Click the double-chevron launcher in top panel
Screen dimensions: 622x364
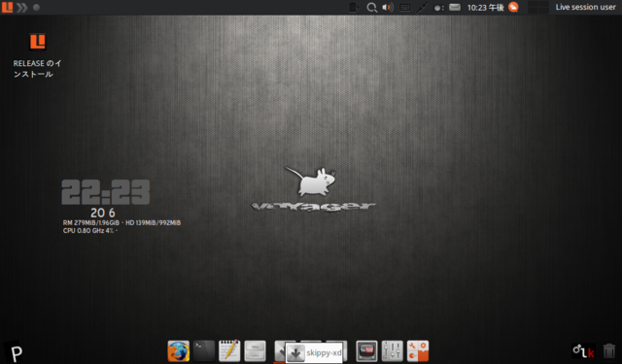22,7
